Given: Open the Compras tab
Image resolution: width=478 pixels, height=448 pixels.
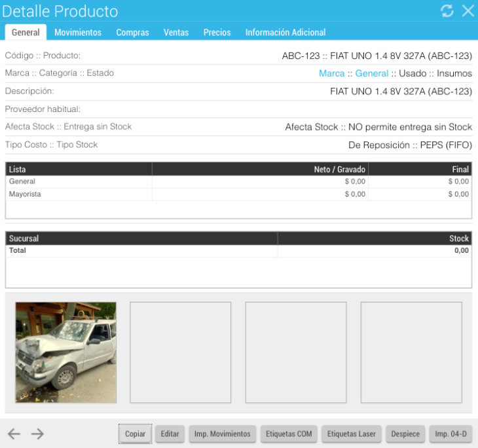Looking at the screenshot, I should [132, 32].
